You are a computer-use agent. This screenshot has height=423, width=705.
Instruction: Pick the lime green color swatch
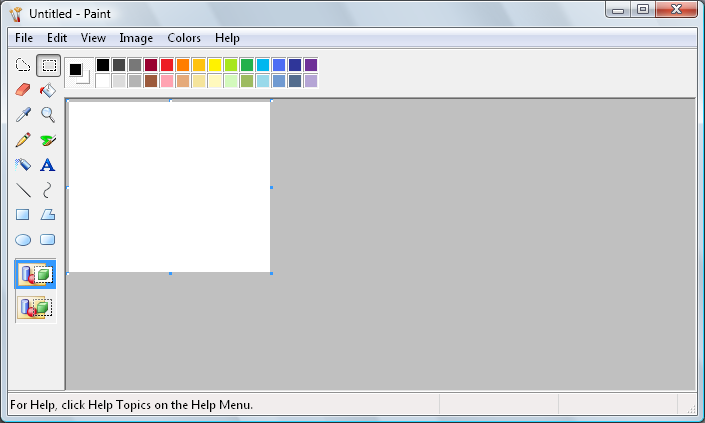(231, 65)
